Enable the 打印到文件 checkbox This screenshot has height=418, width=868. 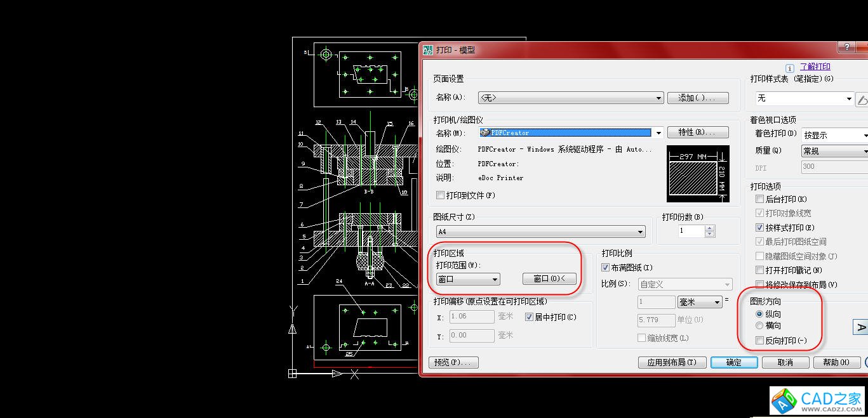click(x=441, y=195)
